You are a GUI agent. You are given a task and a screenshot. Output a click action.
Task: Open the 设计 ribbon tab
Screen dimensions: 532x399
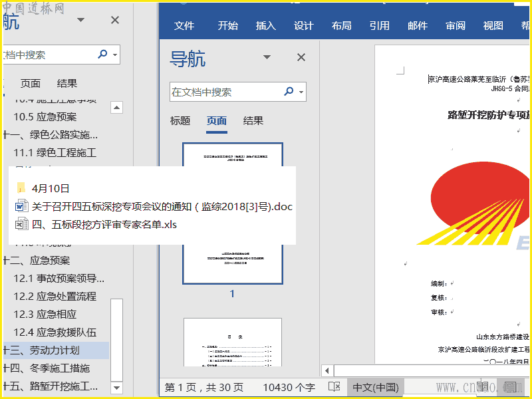304,26
